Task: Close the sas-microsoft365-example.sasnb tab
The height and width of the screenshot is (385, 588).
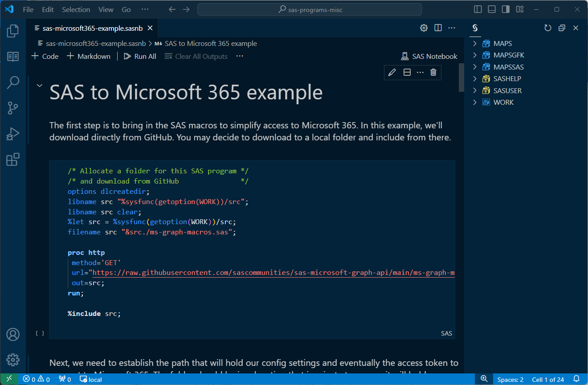Action: pos(150,28)
